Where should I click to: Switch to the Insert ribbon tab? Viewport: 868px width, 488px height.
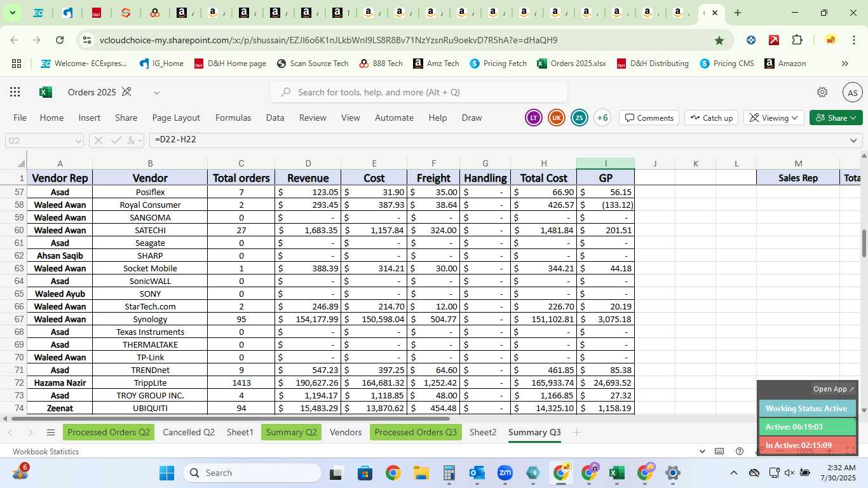coord(90,118)
